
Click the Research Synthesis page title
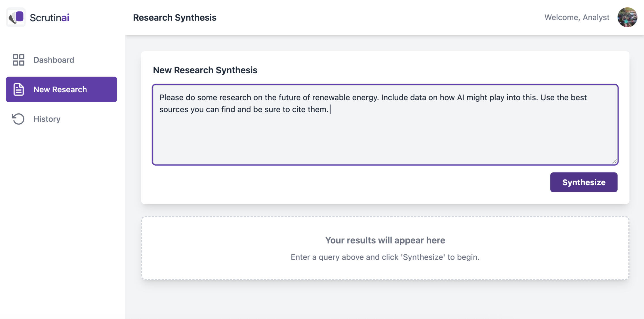(x=174, y=18)
